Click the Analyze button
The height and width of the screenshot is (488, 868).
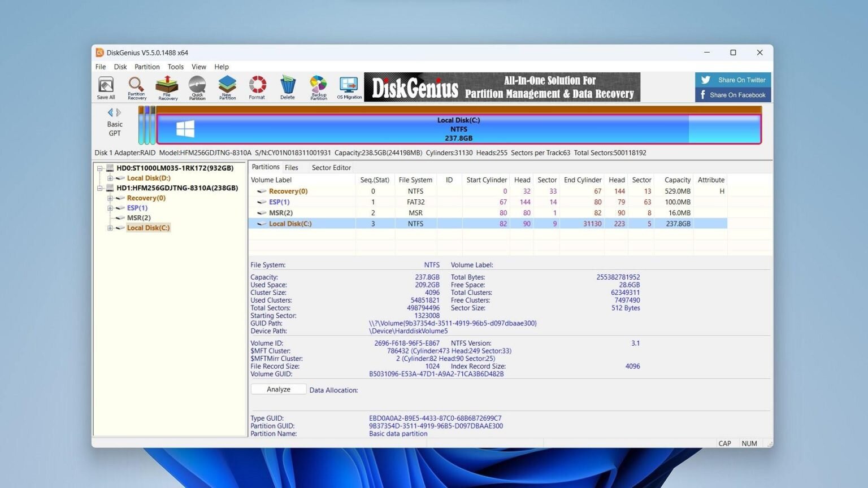tap(279, 389)
